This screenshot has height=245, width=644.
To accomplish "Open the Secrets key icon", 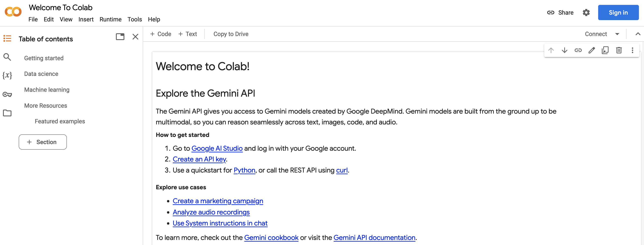I will tap(7, 94).
